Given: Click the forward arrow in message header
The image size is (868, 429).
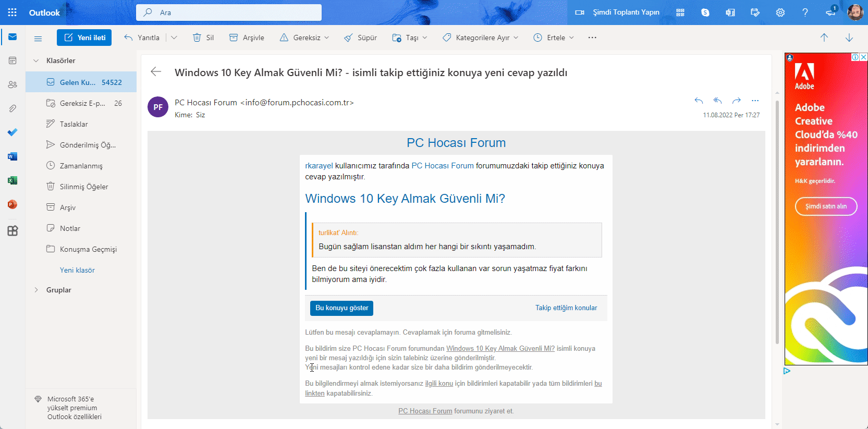Looking at the screenshot, I should [736, 101].
